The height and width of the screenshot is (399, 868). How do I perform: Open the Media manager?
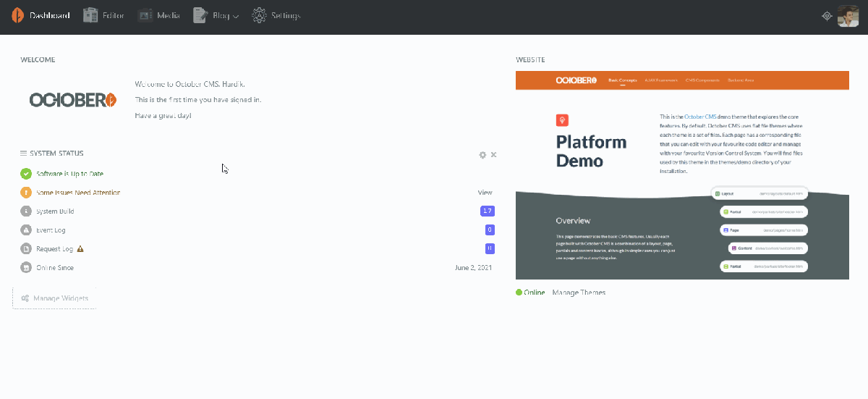pos(159,15)
